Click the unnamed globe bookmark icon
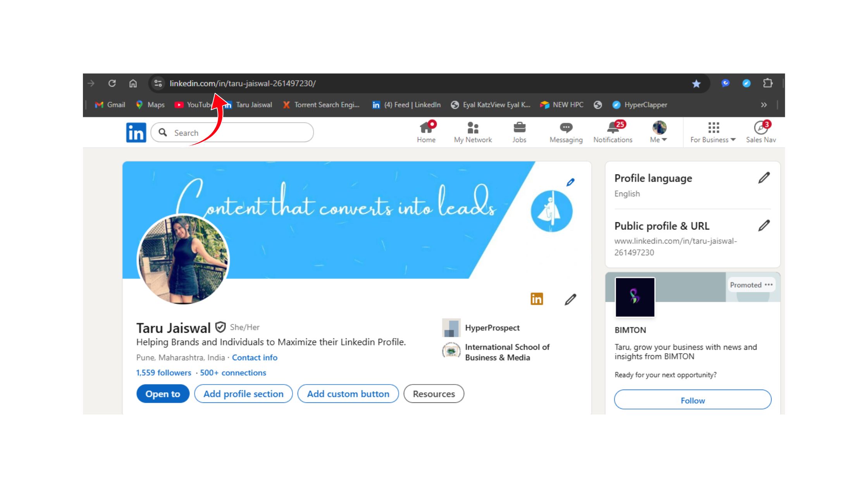Screen dimensions: 868x488 (x=598, y=105)
